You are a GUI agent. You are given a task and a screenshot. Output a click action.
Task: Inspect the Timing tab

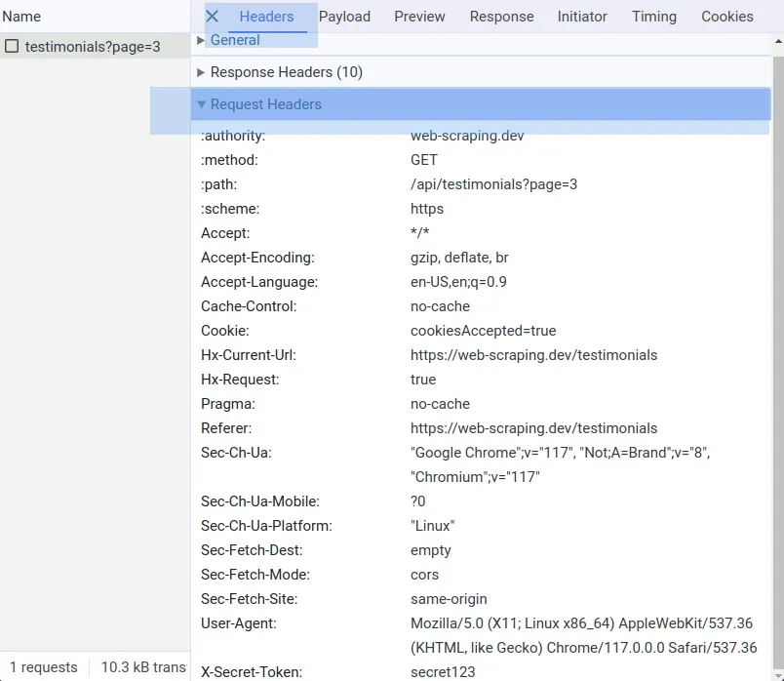653,17
